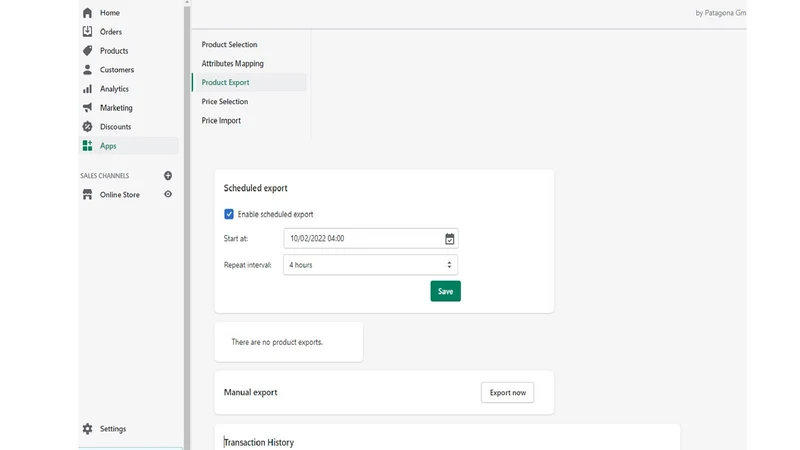800x450 pixels.
Task: Click the Analytics bar chart icon
Action: [87, 89]
